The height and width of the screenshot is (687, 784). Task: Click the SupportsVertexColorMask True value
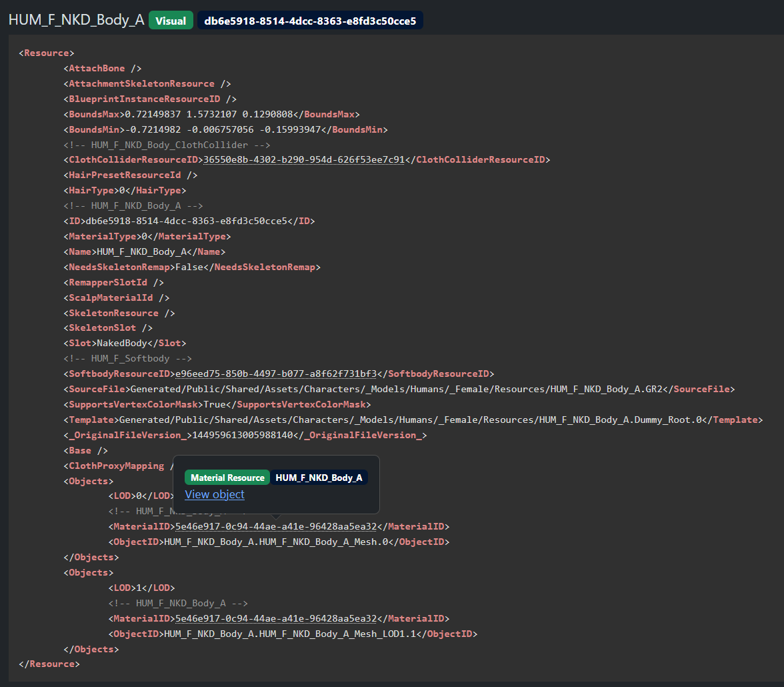[214, 404]
